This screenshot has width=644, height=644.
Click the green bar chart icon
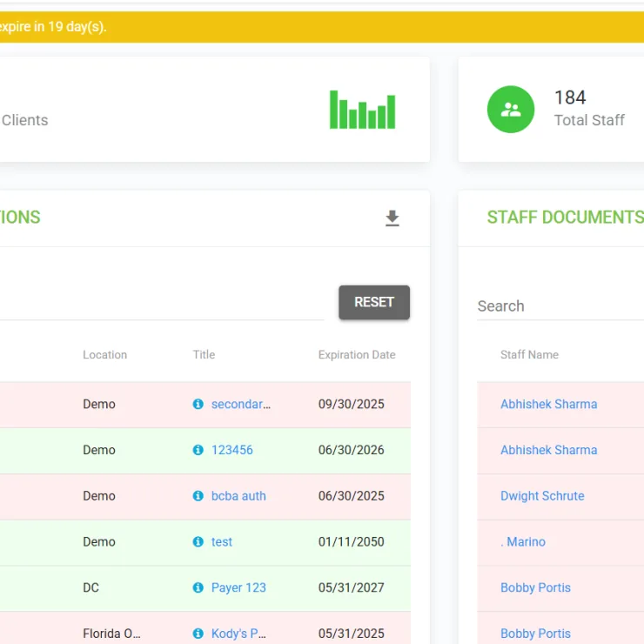tap(362, 110)
